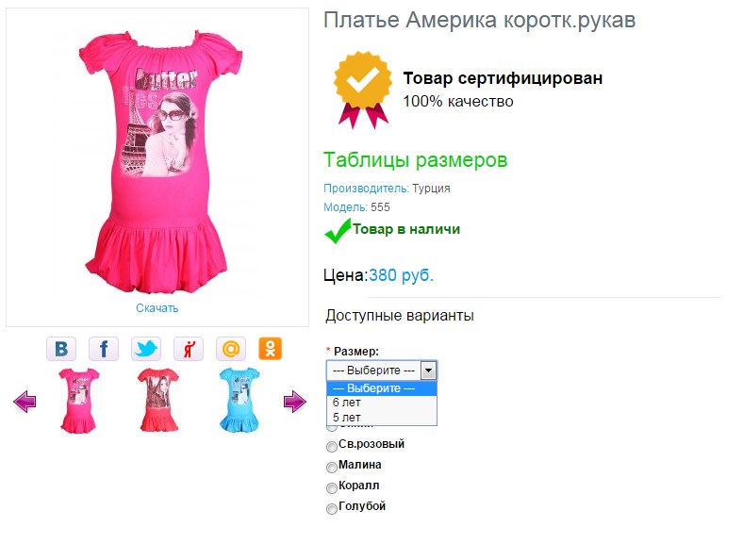Click the Скачать download link

[157, 308]
